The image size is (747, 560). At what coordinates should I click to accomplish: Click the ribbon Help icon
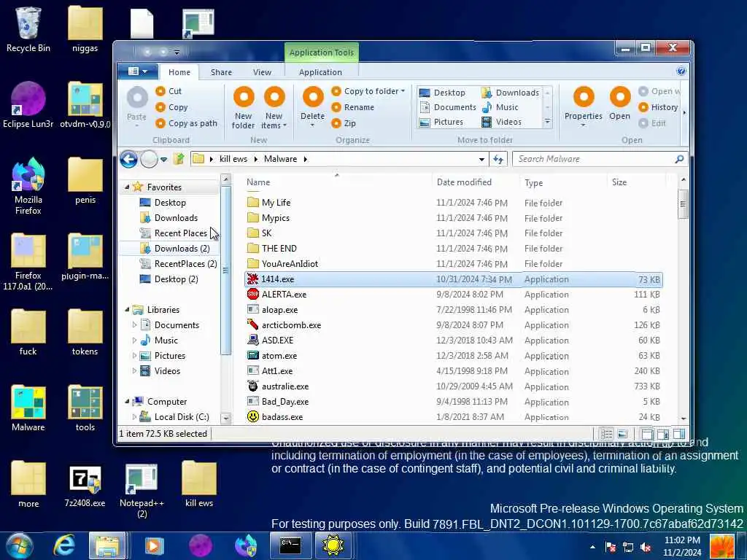681,71
